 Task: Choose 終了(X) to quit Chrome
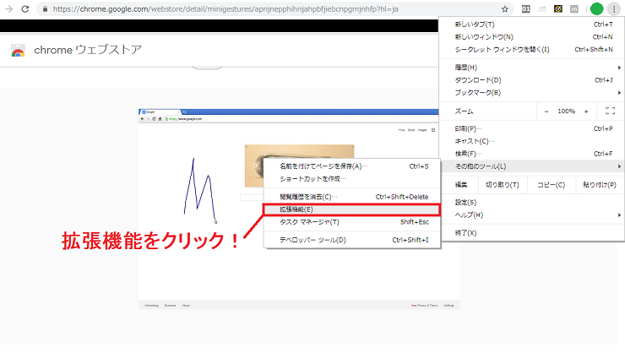click(532, 232)
